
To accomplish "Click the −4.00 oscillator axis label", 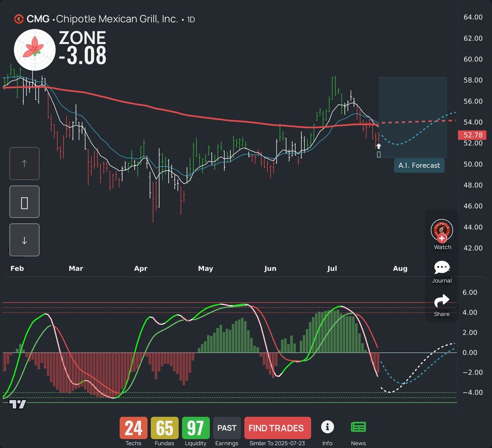I will pyautogui.click(x=473, y=392).
